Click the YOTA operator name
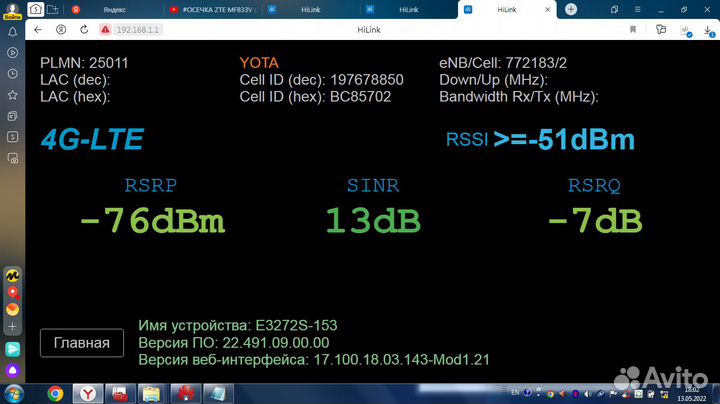The width and height of the screenshot is (720, 404). [x=258, y=62]
